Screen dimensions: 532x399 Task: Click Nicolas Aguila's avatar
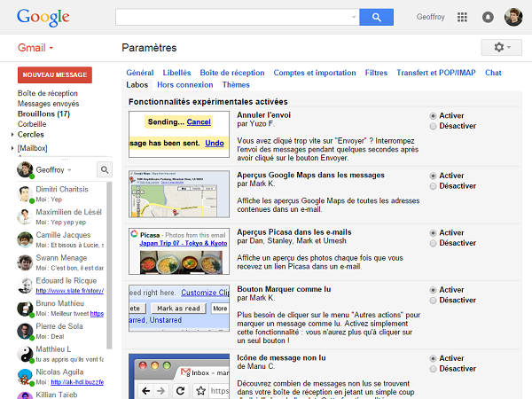tap(25, 377)
